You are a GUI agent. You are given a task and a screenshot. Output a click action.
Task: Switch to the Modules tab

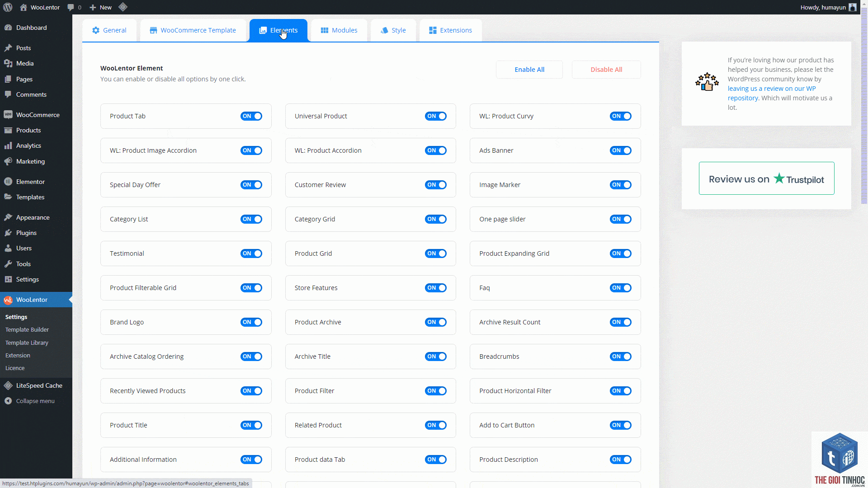point(339,30)
